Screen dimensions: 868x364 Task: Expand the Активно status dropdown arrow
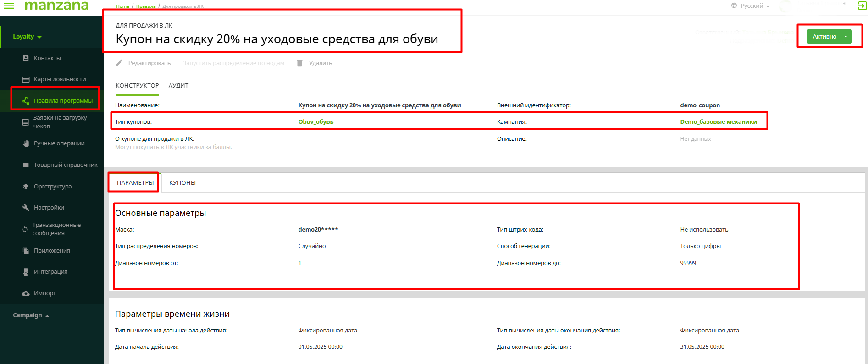tap(846, 37)
